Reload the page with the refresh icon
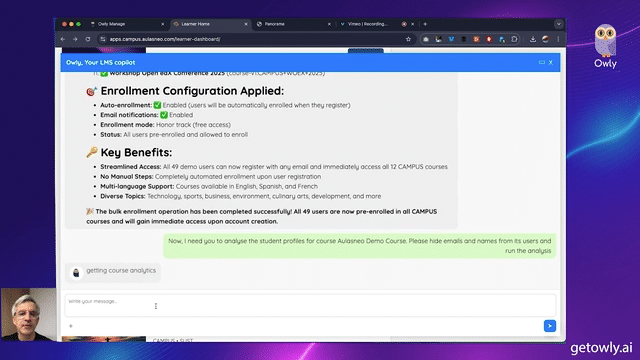 (x=88, y=39)
